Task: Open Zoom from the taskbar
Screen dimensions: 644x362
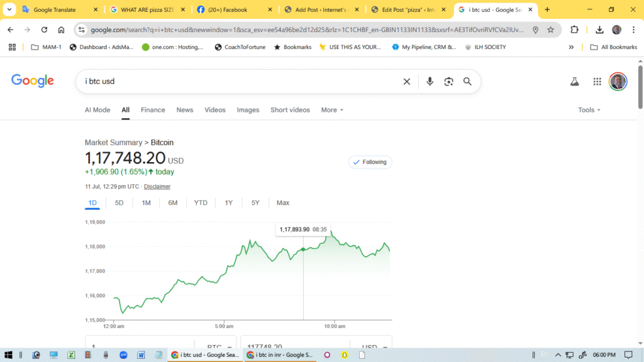Action: tap(123, 355)
